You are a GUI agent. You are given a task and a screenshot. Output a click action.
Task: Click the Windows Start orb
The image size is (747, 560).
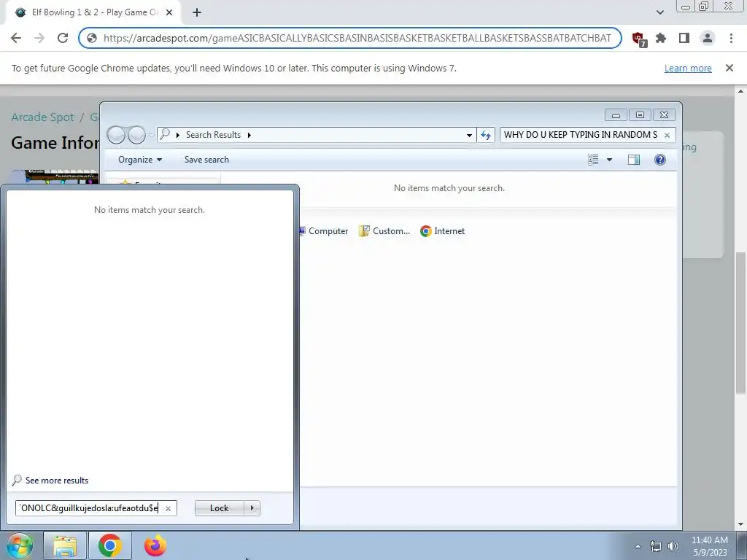tap(19, 545)
